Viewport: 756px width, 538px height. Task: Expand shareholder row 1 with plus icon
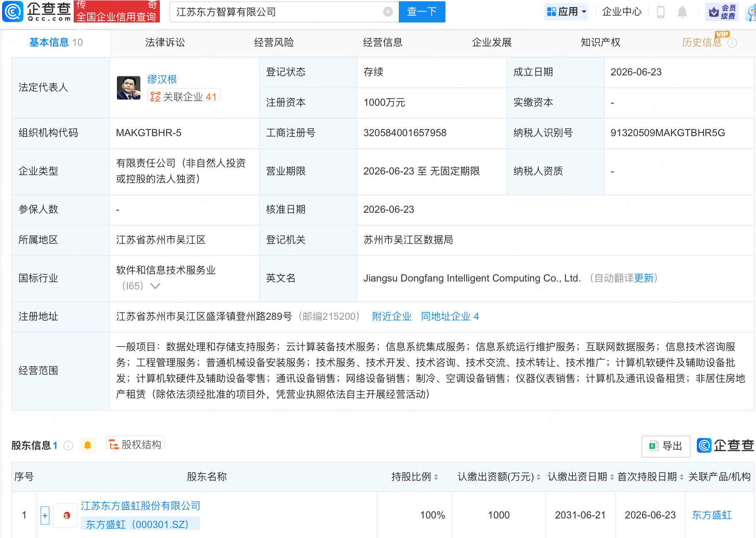coord(45,516)
